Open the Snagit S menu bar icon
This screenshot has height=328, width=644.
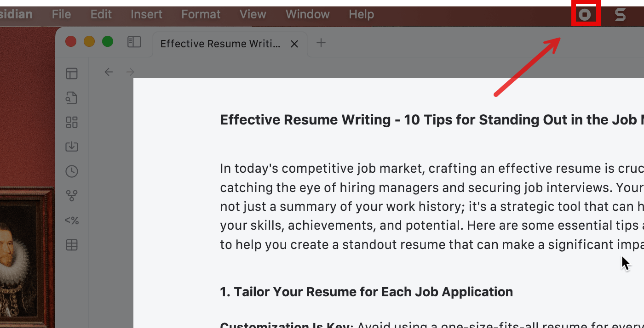tap(620, 15)
